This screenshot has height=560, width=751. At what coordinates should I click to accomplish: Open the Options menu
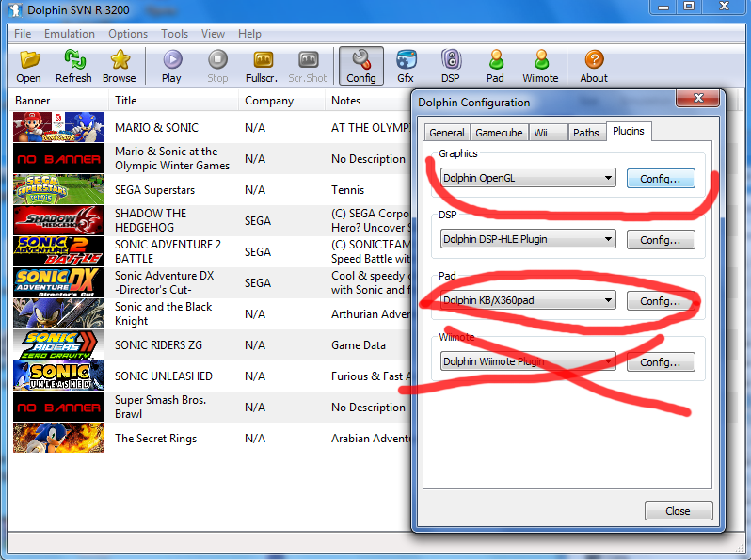[128, 34]
